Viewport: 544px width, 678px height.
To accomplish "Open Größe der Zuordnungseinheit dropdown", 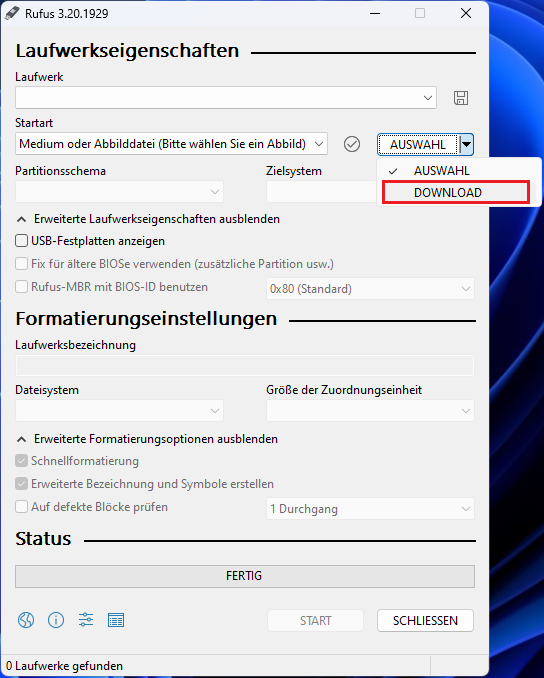I will coord(370,410).
